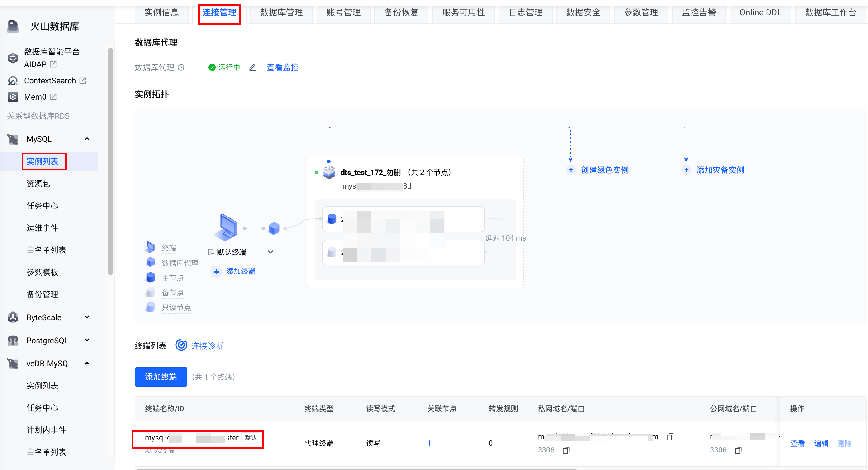This screenshot has width=868, height=470.
Task: Click the 连接诊断 target icon
Action: [x=181, y=345]
